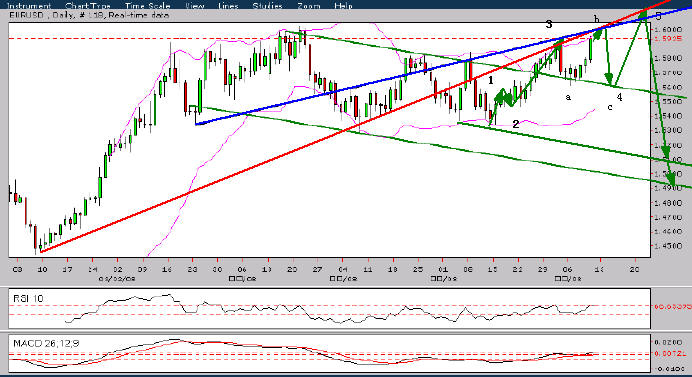Click the 1.5400 price axis label
Viewport: 692px width, 377px height.
coord(667,116)
